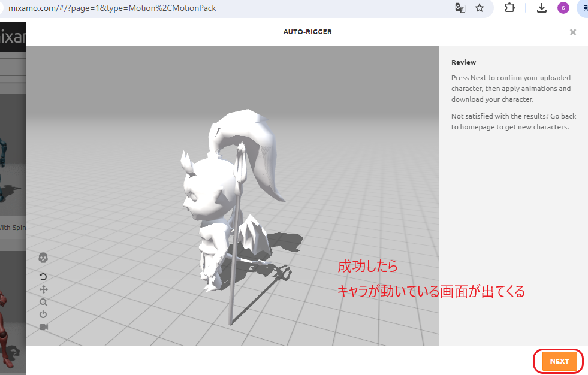The image size is (588, 375).
Task: Click the 'Press Next to confirm' paragraph
Action: [x=511, y=89]
